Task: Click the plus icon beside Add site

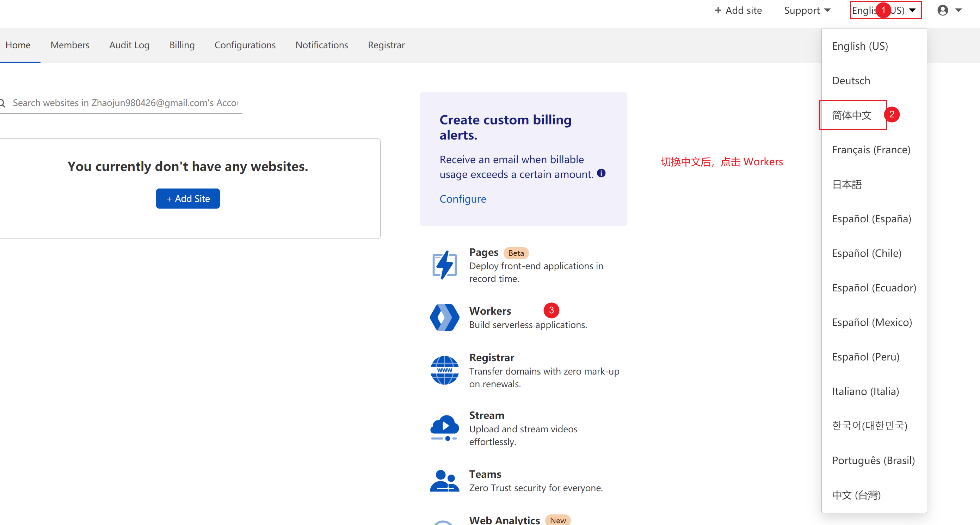Action: coord(718,10)
